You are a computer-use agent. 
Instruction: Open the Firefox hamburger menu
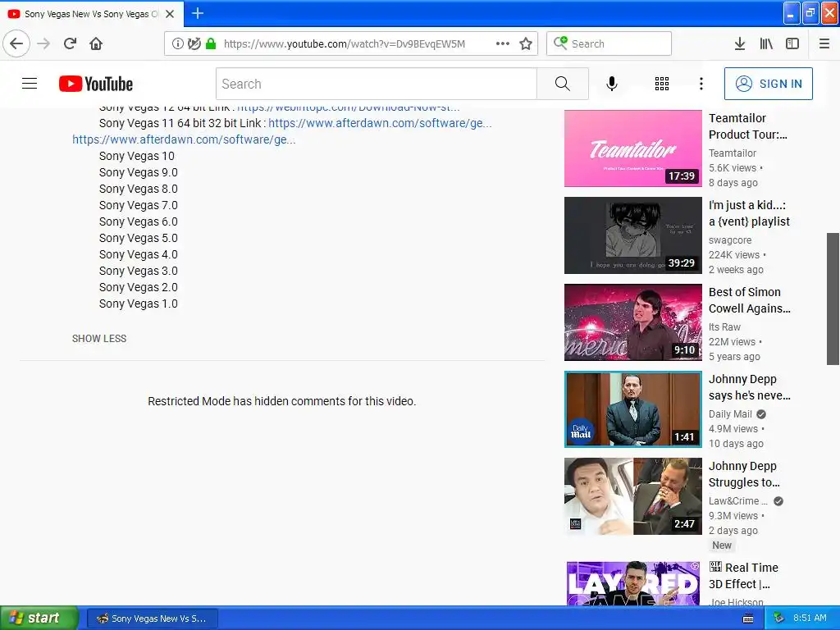pyautogui.click(x=824, y=43)
